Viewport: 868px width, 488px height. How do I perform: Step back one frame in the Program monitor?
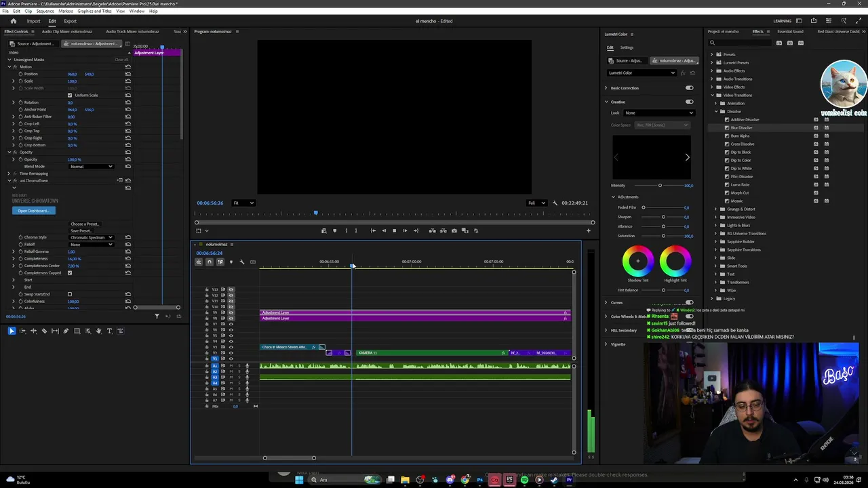coord(383,230)
